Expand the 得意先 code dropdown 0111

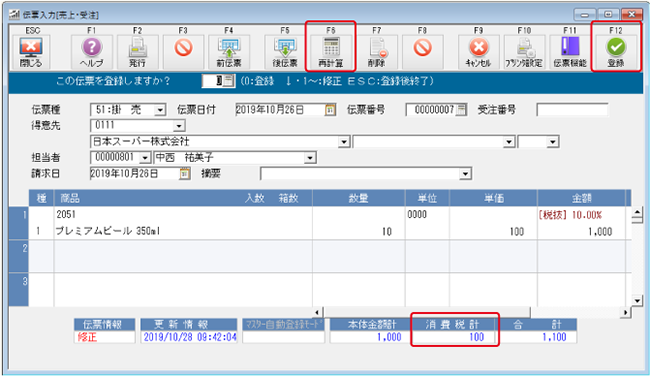coord(179,126)
